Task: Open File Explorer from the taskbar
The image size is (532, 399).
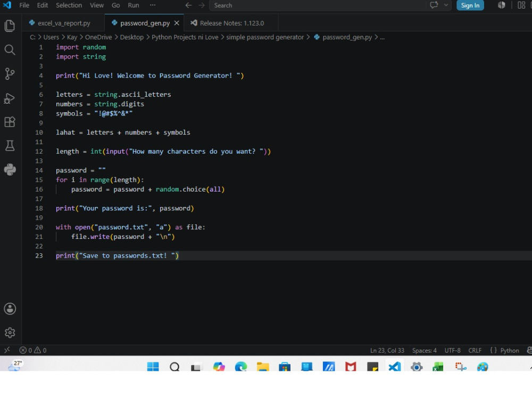Action: tap(263, 367)
